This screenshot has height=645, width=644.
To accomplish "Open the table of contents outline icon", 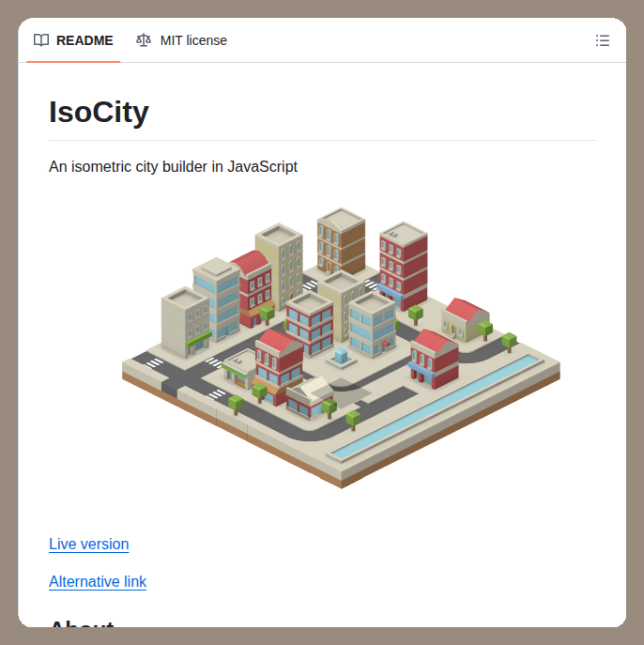I will point(602,40).
